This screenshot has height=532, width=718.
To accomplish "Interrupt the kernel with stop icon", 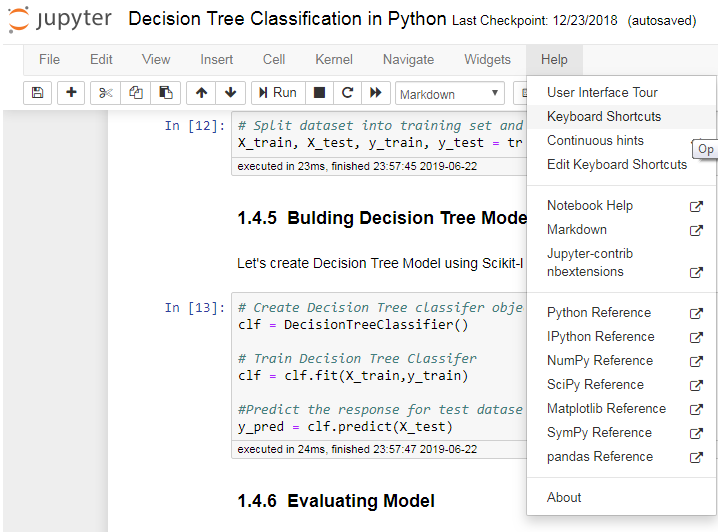I will click(319, 93).
